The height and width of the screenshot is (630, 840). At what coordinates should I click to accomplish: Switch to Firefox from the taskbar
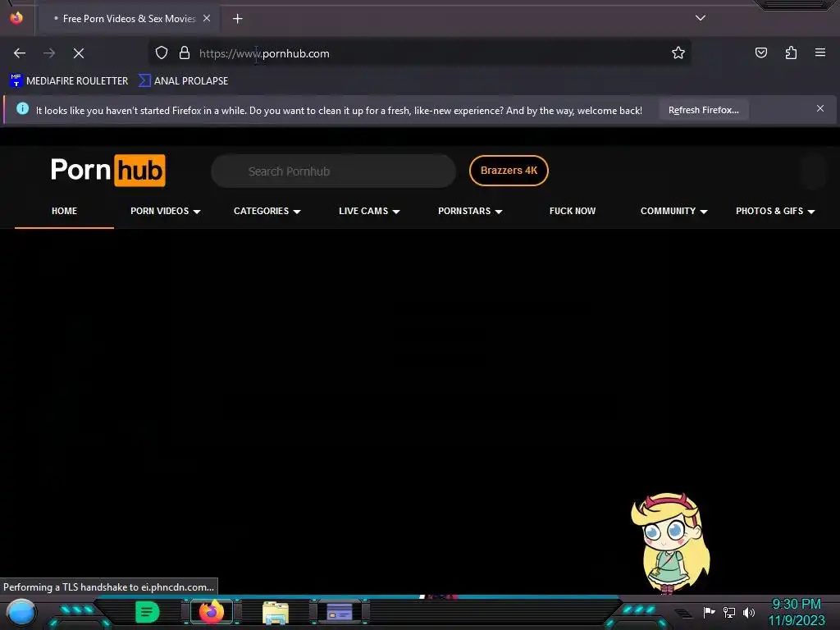(x=212, y=612)
